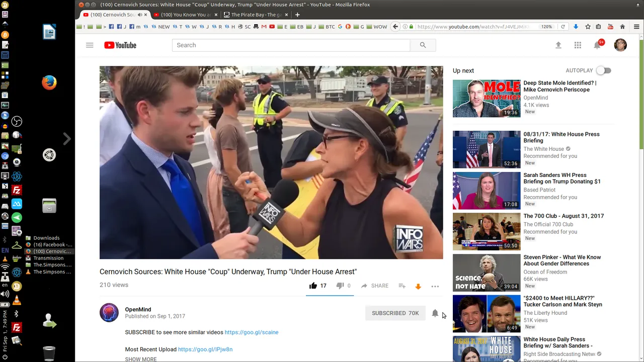This screenshot has height=362, width=644.
Task: Dislike the video with thumbs down
Action: [x=340, y=286]
